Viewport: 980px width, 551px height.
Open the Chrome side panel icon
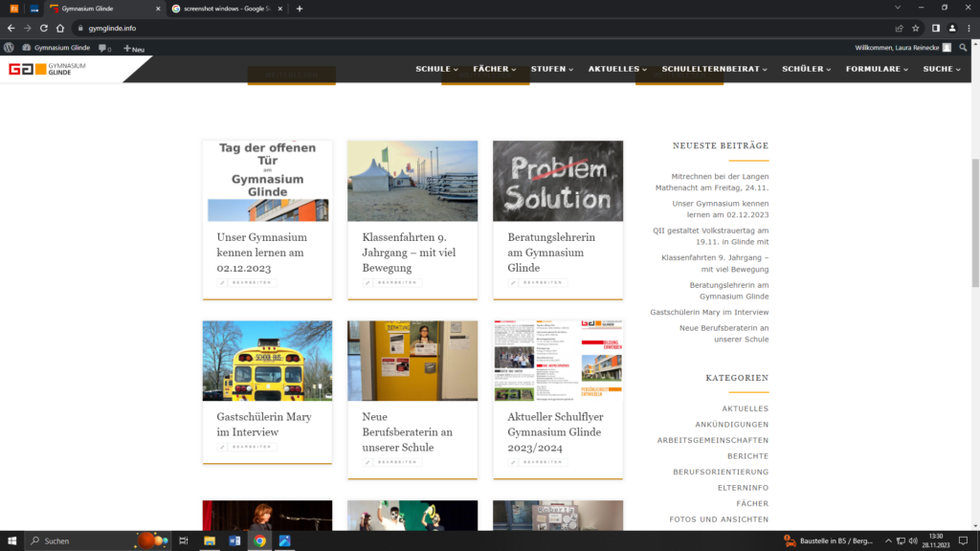click(935, 28)
